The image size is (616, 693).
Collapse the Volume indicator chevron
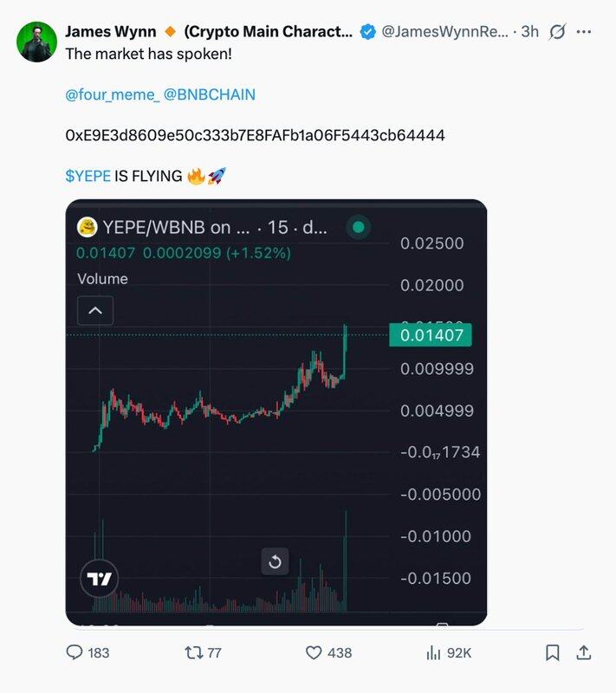pos(95,310)
